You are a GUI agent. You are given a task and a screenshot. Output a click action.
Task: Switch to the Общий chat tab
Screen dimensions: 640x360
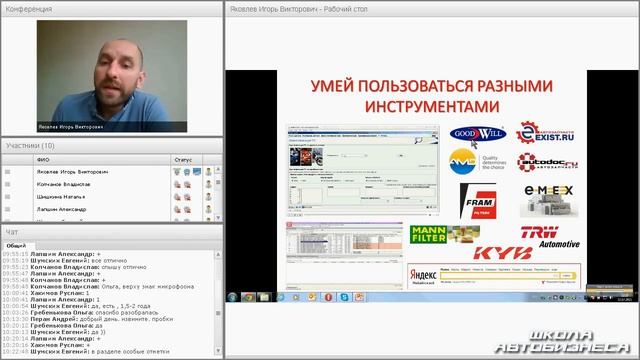click(x=16, y=246)
